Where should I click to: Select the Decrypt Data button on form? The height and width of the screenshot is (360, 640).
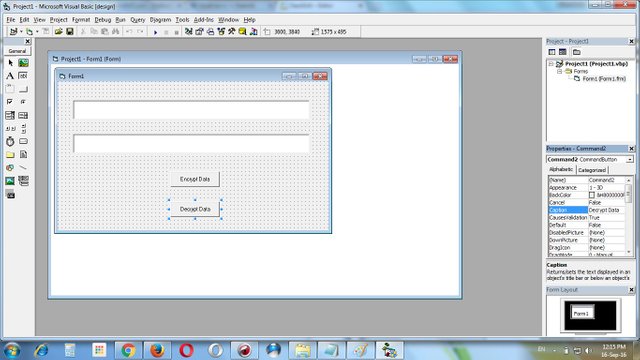(195, 209)
